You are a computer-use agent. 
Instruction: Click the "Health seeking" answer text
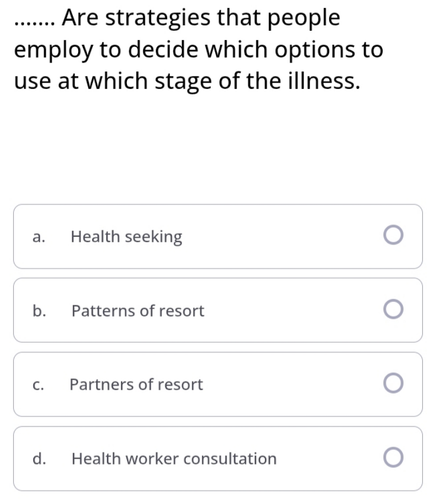(x=127, y=237)
